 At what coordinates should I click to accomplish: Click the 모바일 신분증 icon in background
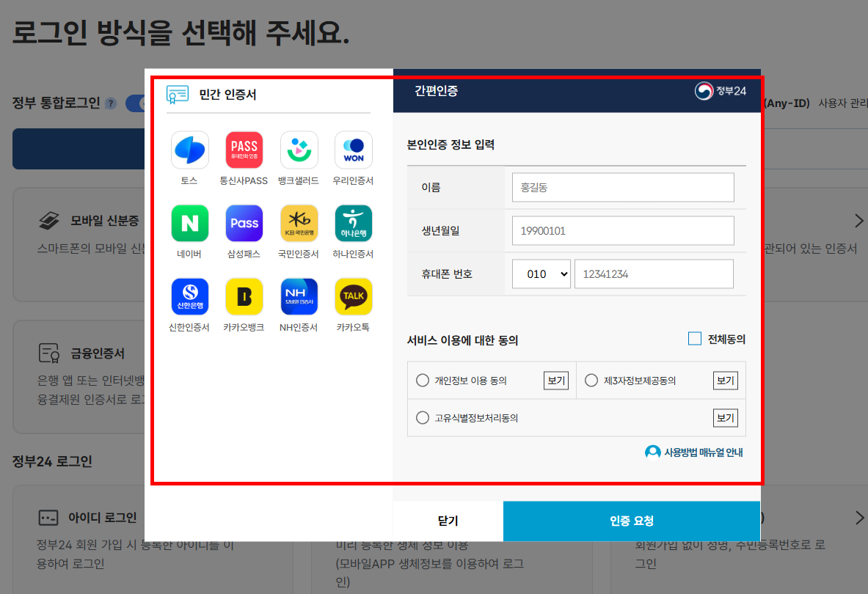click(49, 221)
